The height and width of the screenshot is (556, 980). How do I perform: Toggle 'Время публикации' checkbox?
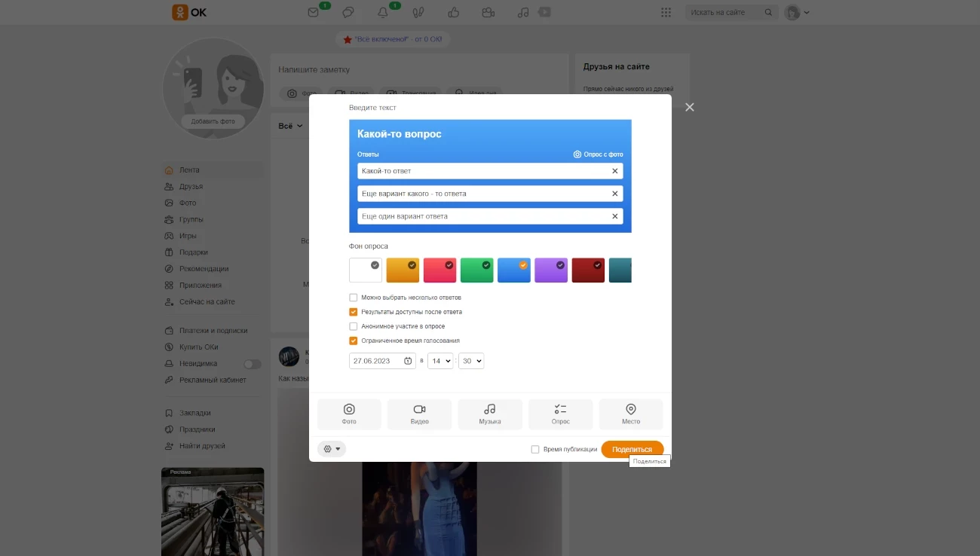[535, 450]
